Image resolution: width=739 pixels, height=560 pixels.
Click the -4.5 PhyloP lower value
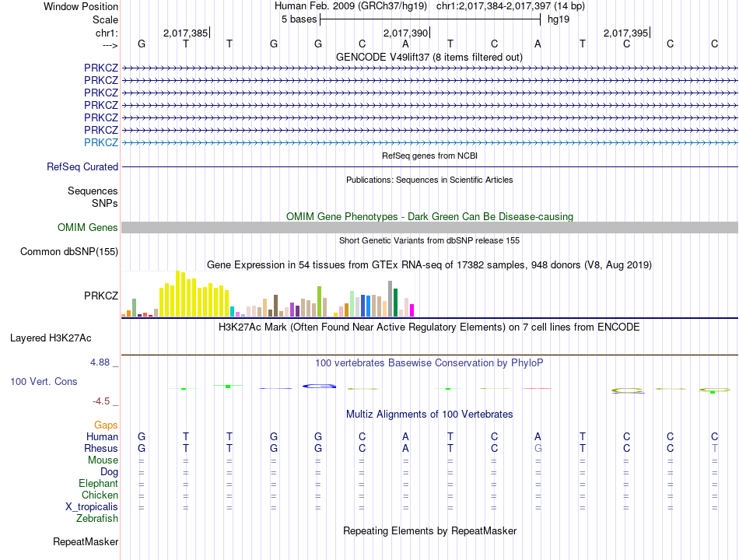(101, 401)
